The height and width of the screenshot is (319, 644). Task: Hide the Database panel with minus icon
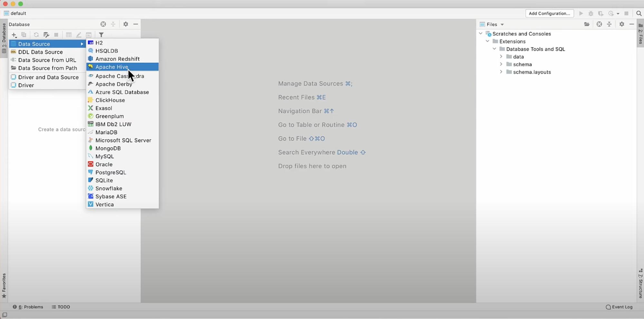click(x=136, y=24)
